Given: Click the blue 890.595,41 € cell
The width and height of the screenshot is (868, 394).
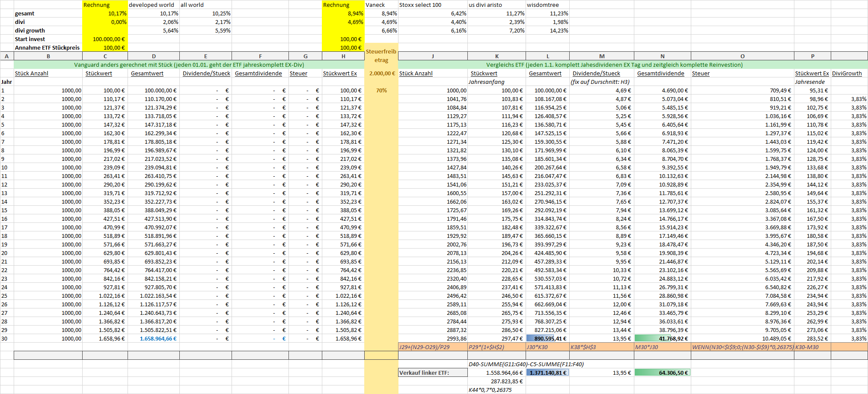Looking at the screenshot, I should pos(547,338).
